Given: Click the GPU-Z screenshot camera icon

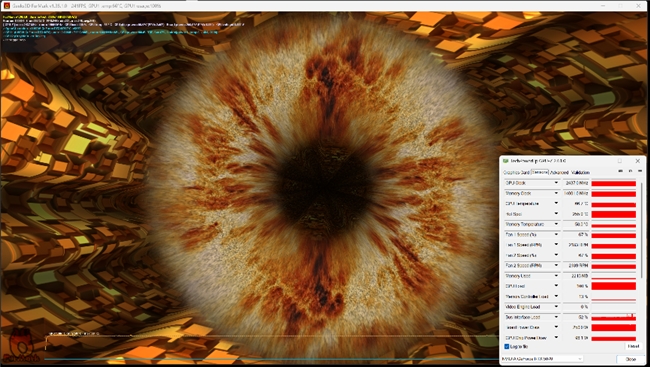Looking at the screenshot, I should [x=621, y=171].
